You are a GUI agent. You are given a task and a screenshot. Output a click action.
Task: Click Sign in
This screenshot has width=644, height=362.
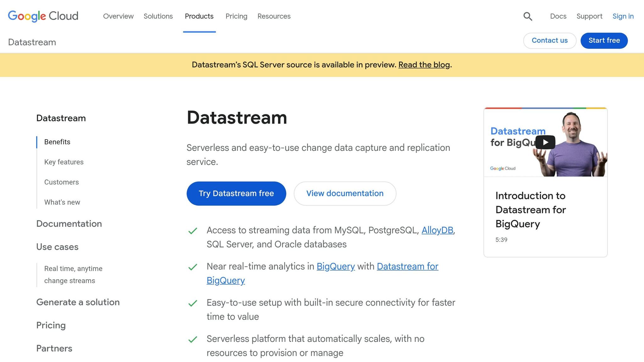tap(623, 16)
